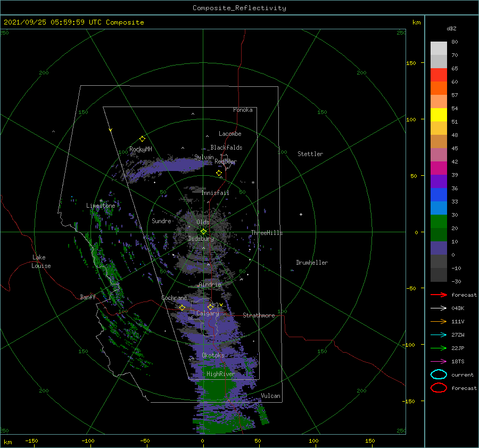Click the RockyMH label
The width and height of the screenshot is (479, 448).
(x=141, y=149)
